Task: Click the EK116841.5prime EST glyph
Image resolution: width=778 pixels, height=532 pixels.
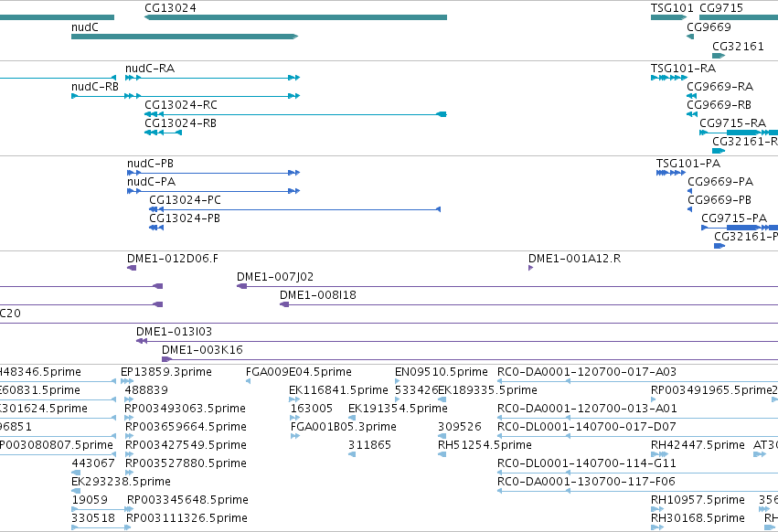Action: (x=293, y=399)
